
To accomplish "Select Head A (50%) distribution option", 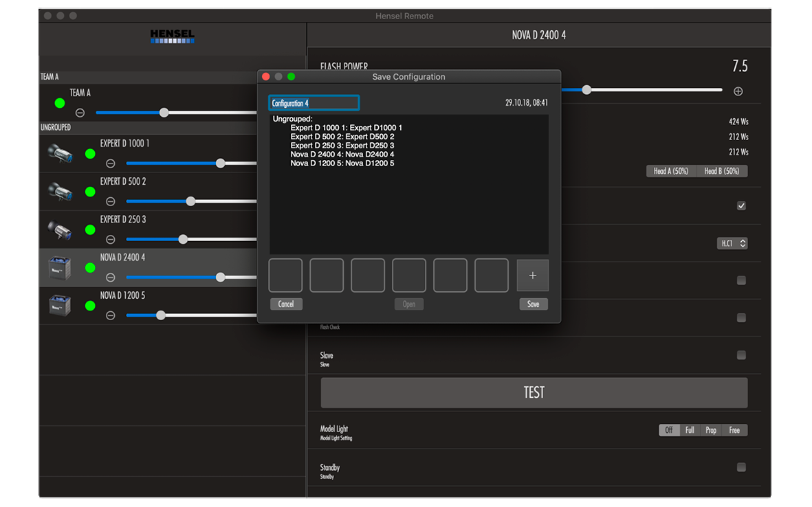I will 671,171.
